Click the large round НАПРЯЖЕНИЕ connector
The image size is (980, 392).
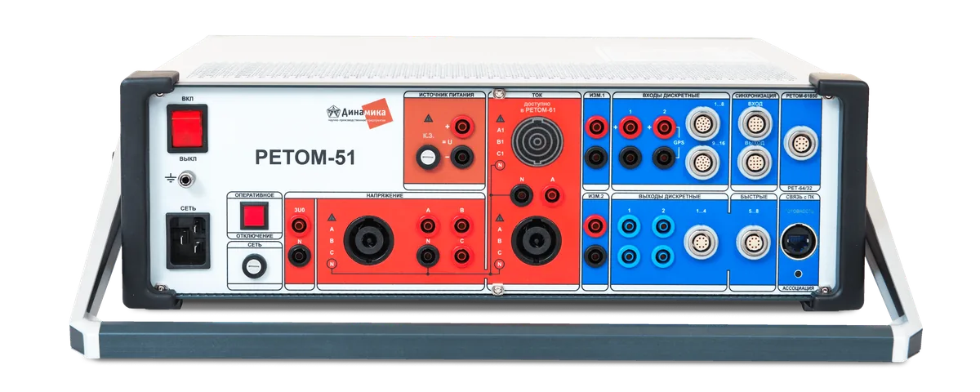tap(368, 242)
